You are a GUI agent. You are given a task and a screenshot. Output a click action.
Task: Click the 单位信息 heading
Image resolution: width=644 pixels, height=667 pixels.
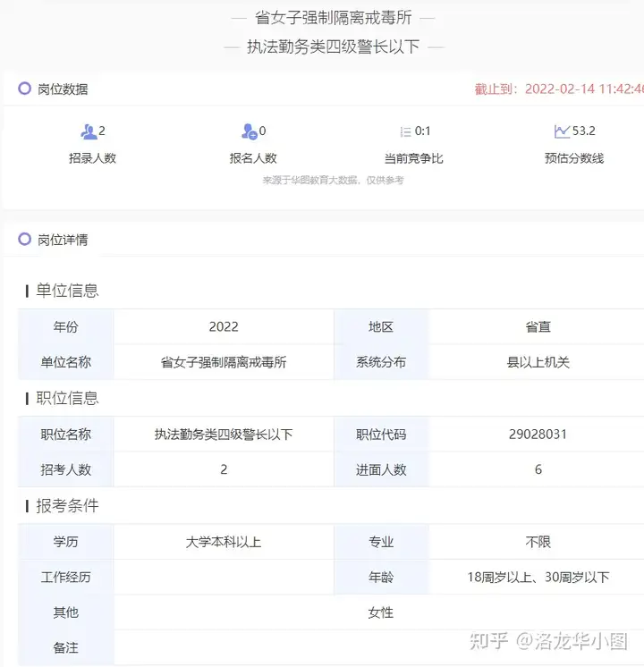[x=67, y=291]
